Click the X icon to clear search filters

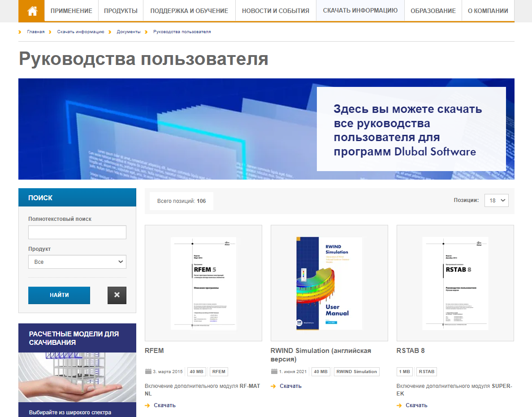117,295
